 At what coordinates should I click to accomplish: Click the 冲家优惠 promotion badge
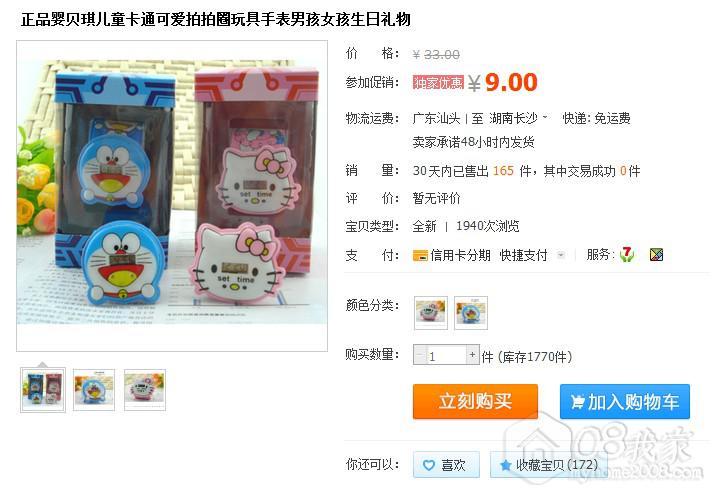tap(438, 82)
